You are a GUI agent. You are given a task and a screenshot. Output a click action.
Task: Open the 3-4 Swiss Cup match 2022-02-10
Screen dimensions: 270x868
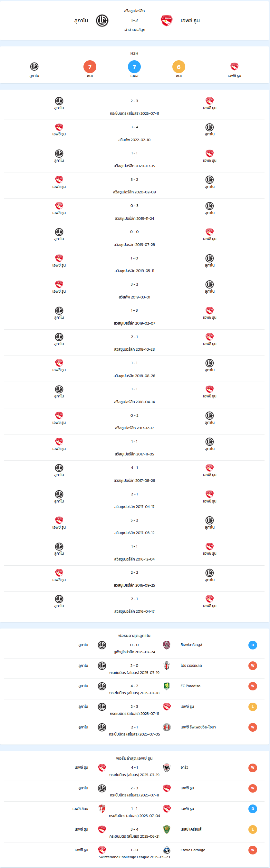[134, 133]
